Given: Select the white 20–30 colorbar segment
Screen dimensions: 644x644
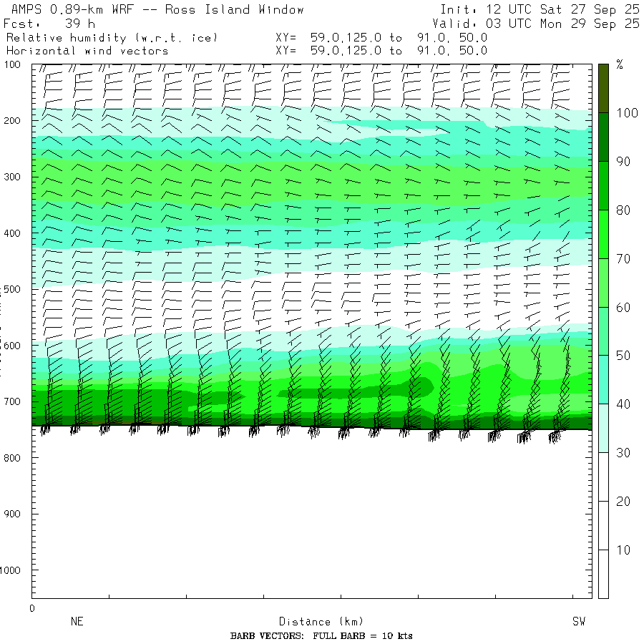Looking at the screenshot, I should click(x=603, y=477).
